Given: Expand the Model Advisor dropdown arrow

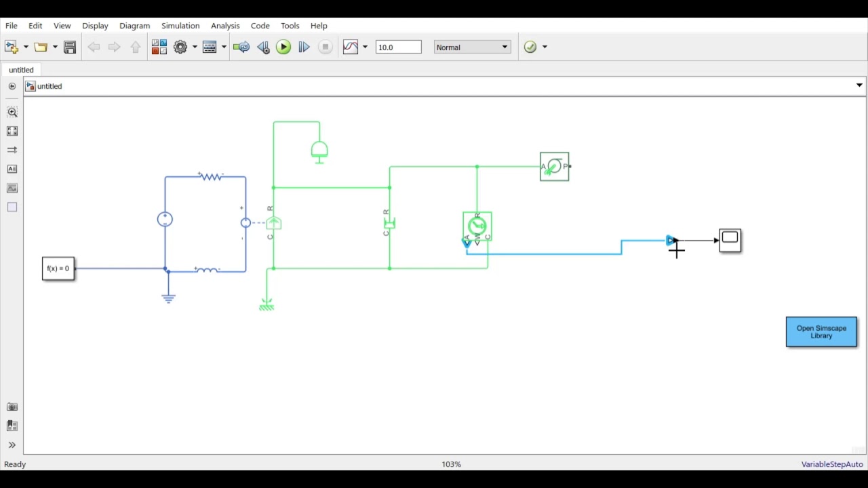Looking at the screenshot, I should tap(545, 47).
